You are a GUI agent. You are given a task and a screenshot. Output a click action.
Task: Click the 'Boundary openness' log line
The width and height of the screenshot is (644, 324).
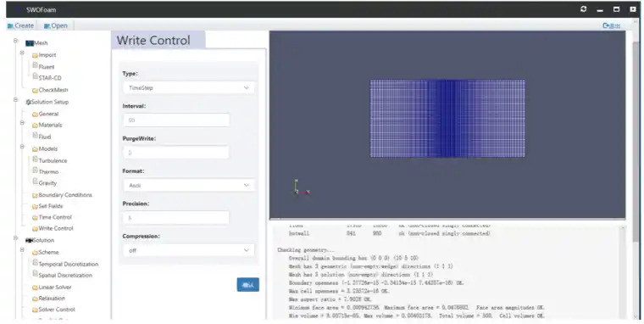pyautogui.click(x=376, y=283)
